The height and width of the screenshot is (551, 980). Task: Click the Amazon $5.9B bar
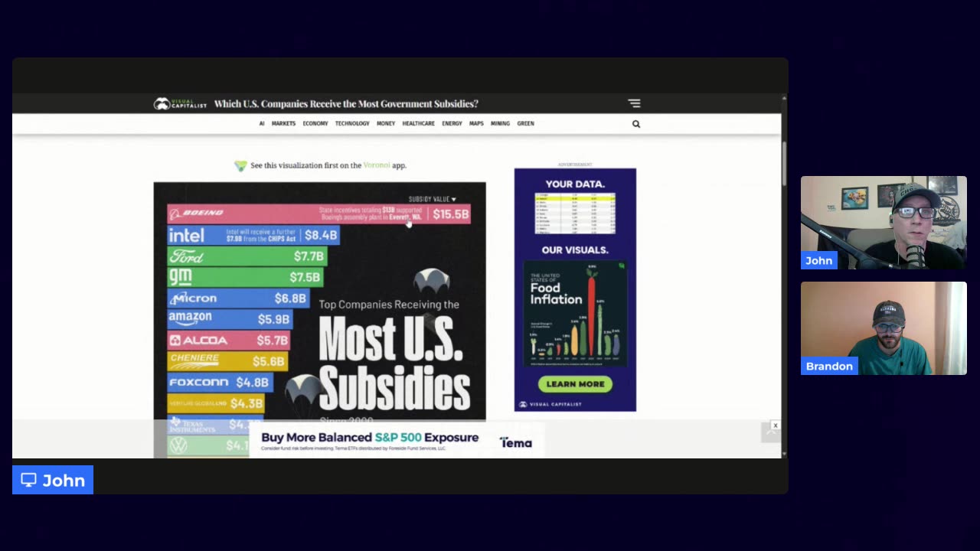click(230, 319)
